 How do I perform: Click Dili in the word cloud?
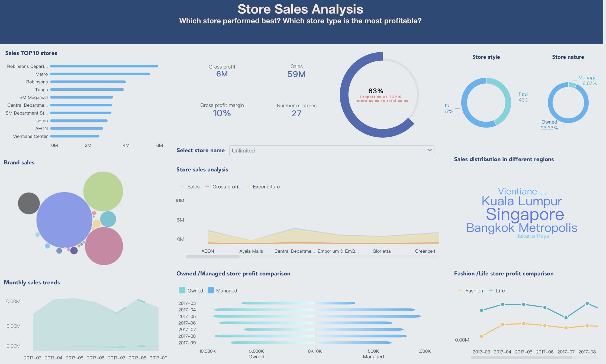tap(542, 193)
